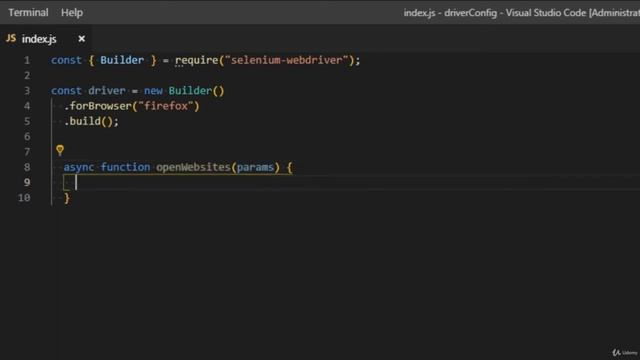The height and width of the screenshot is (360, 640).
Task: Click the Builder identifier inside braces on line 1
Action: click(122, 60)
